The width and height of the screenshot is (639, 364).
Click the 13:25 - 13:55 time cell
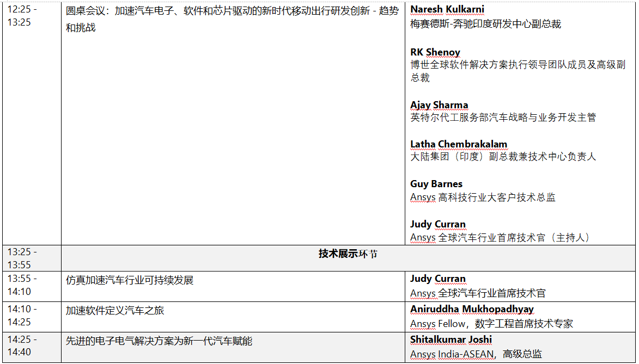(22, 258)
